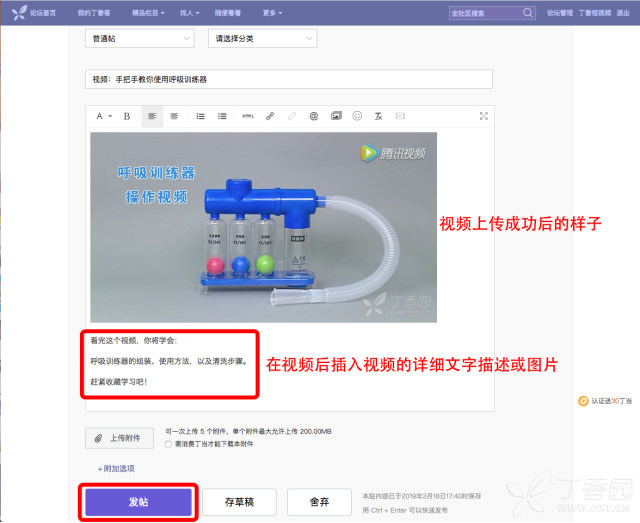Align text left in editor
Image resolution: width=640 pixels, height=523 pixels.
pyautogui.click(x=152, y=116)
